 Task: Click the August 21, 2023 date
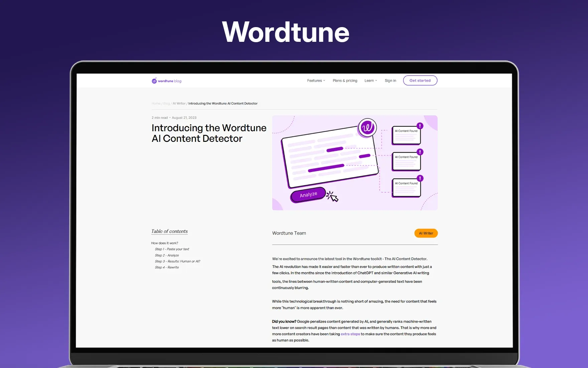click(x=184, y=118)
